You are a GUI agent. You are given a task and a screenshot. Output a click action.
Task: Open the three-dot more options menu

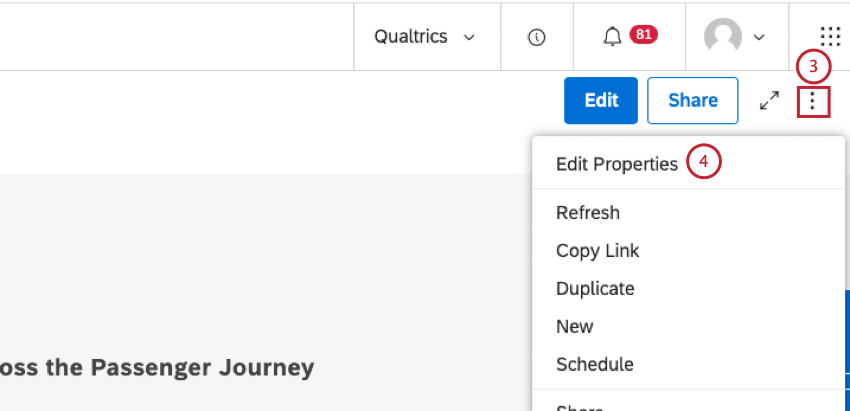[x=814, y=100]
